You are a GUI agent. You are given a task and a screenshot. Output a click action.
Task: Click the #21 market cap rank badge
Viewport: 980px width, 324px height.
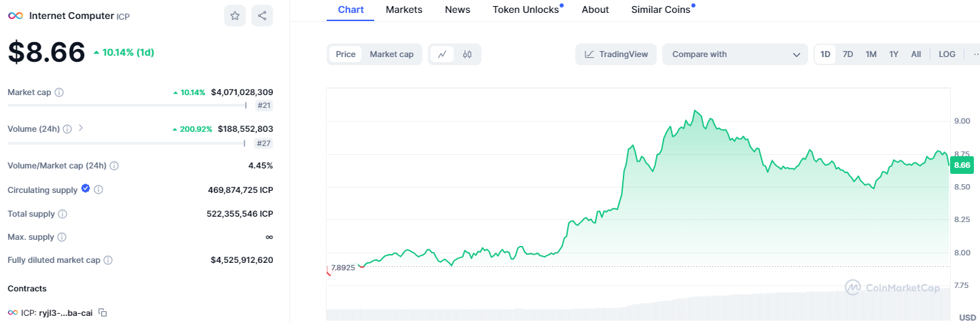tap(264, 106)
